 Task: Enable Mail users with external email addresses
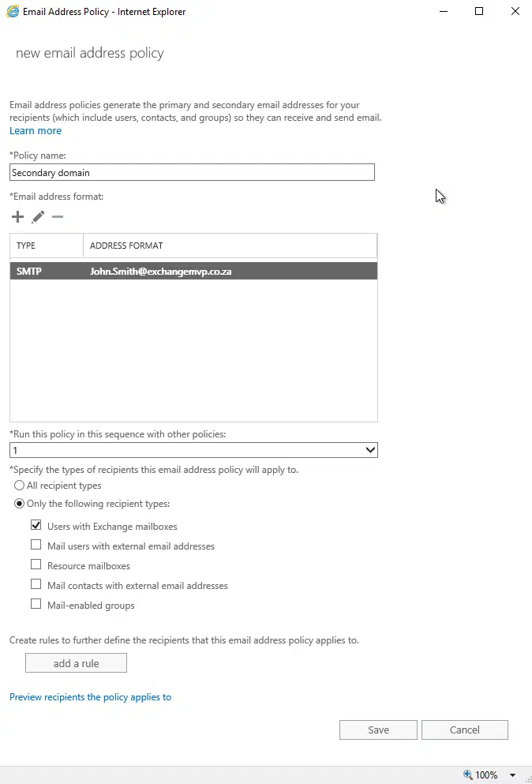[36, 544]
